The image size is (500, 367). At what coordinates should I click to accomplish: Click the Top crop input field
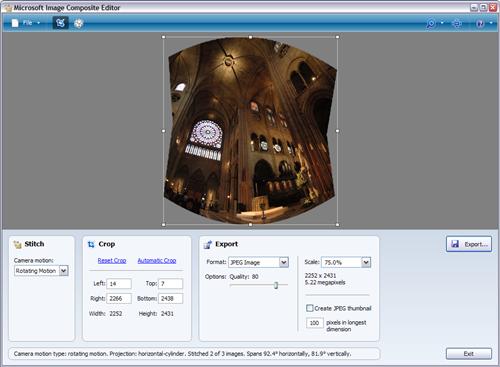170,284
